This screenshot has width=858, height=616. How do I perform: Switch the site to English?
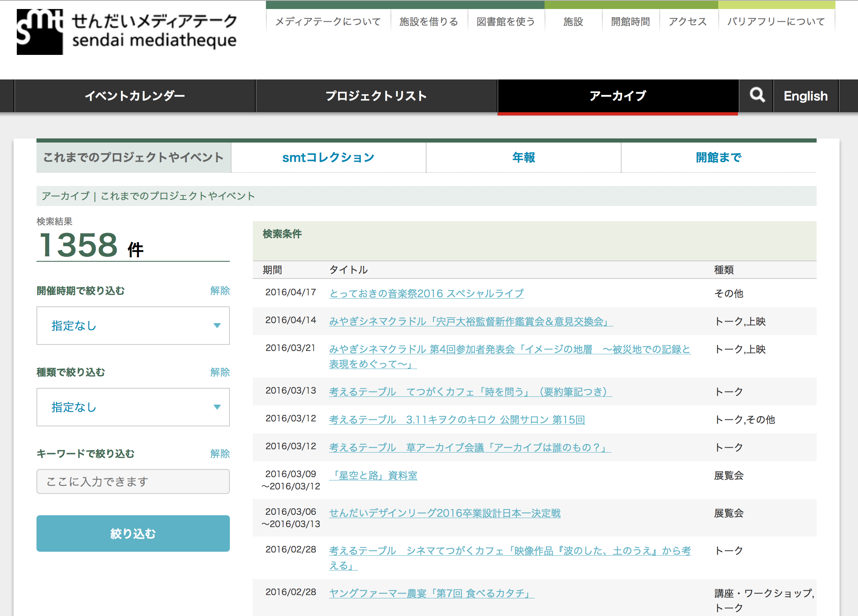point(805,96)
